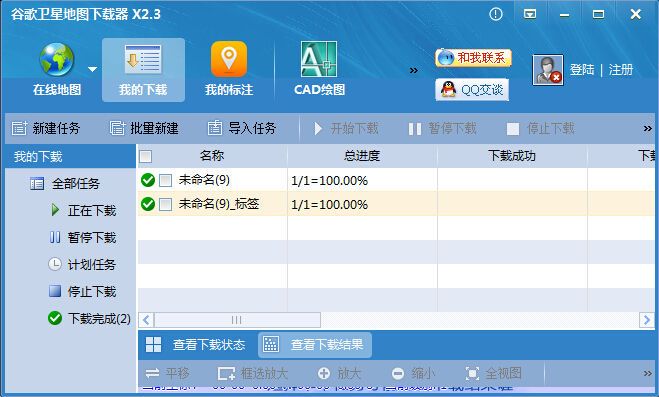Switch to 查看下载状态 tab
Viewport: 659px width, 397px height.
coord(196,345)
